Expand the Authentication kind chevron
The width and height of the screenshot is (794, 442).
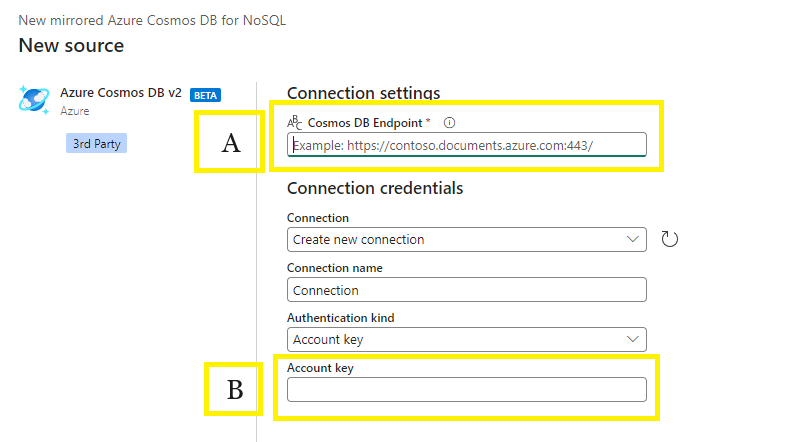632,339
